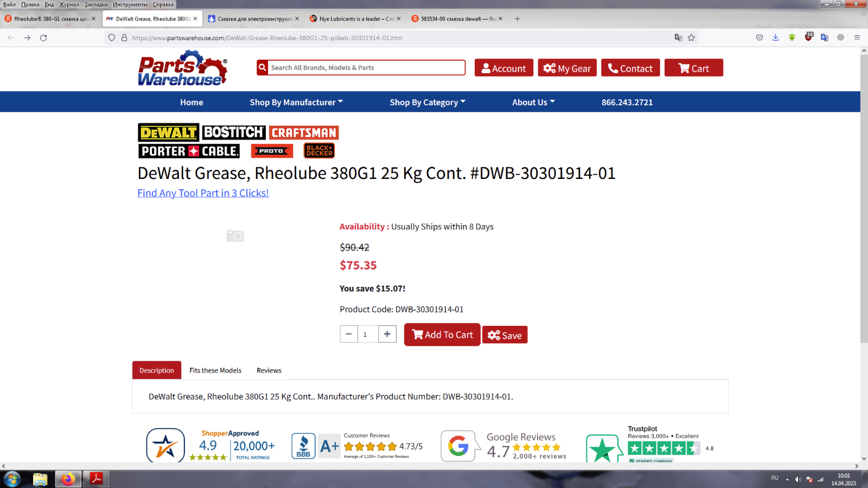Screen dimensions: 868x488
Task: Go forward in browser history
Action: (x=27, y=38)
